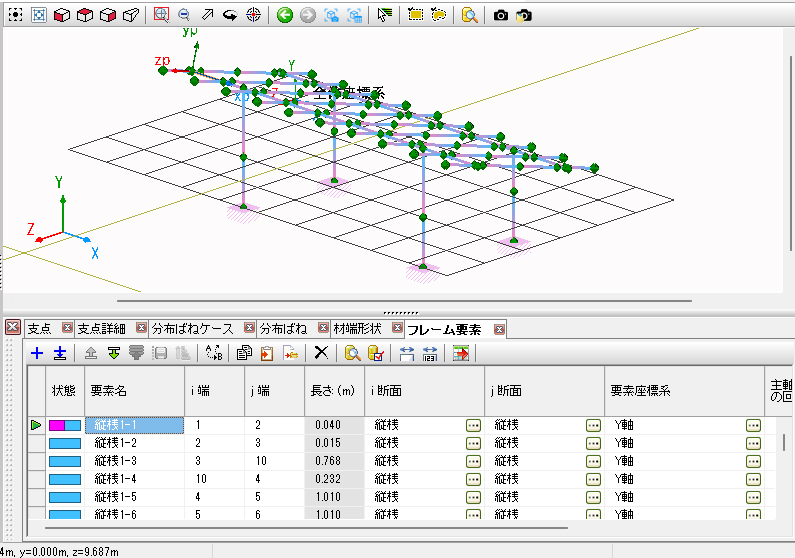Click the copy icon in table toolbar
The width and height of the screenshot is (795, 558).
[243, 352]
